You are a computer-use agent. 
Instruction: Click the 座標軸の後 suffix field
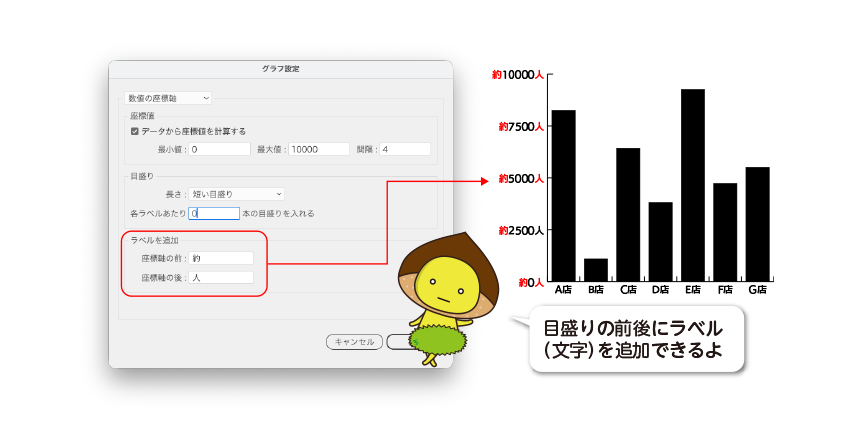(x=221, y=277)
